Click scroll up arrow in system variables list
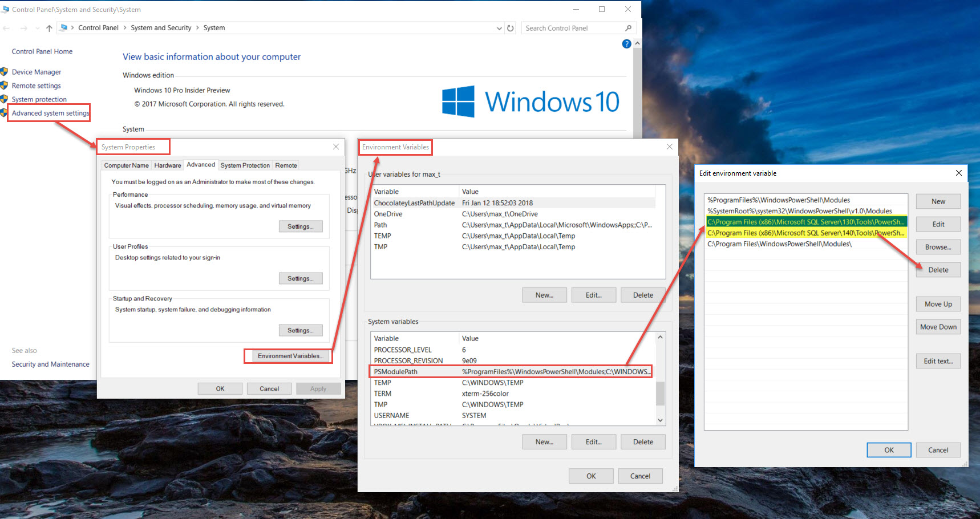The width and height of the screenshot is (980, 519). pyautogui.click(x=660, y=337)
